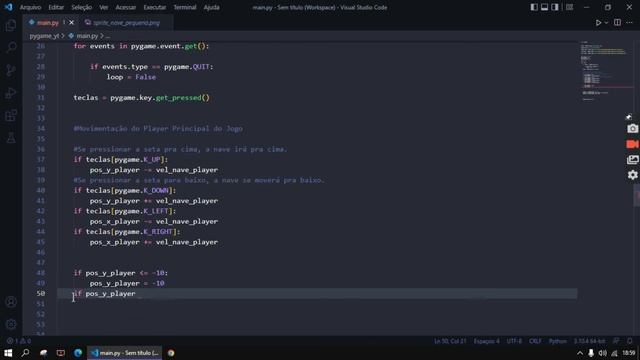
Task: Toggle the Secondary Side Bar visibility
Action: [x=555, y=7]
